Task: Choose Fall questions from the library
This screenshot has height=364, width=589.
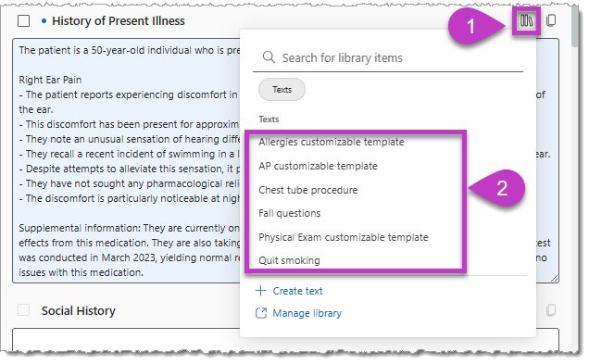Action: coord(289,213)
